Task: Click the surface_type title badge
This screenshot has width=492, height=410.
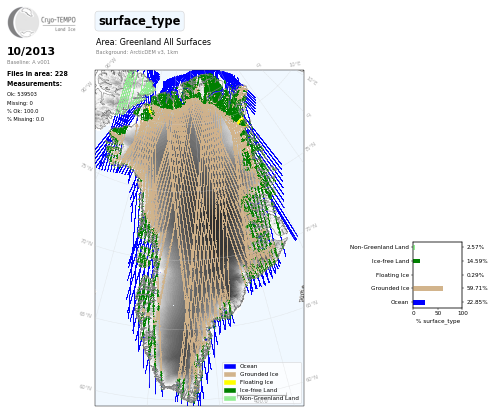Action: (x=139, y=21)
